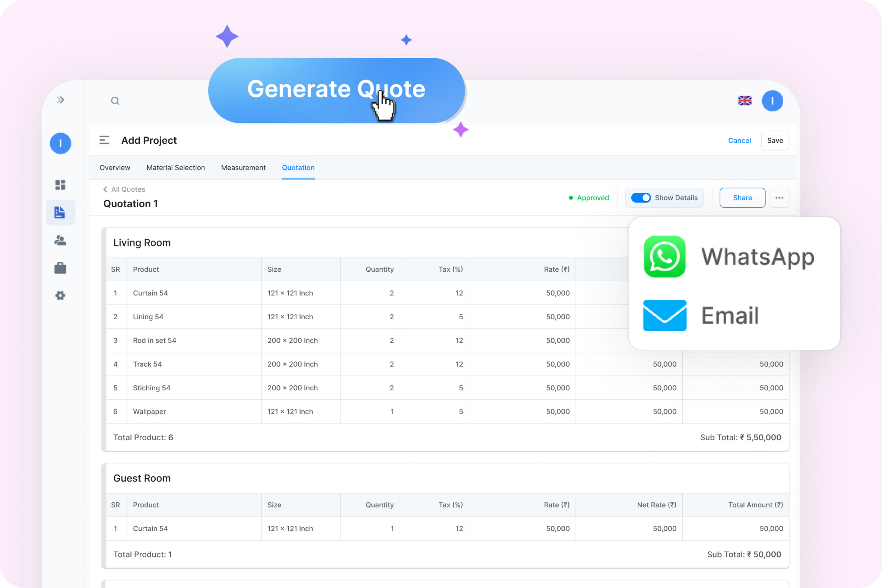
Task: Open settings gear icon in sidebar
Action: pyautogui.click(x=60, y=295)
